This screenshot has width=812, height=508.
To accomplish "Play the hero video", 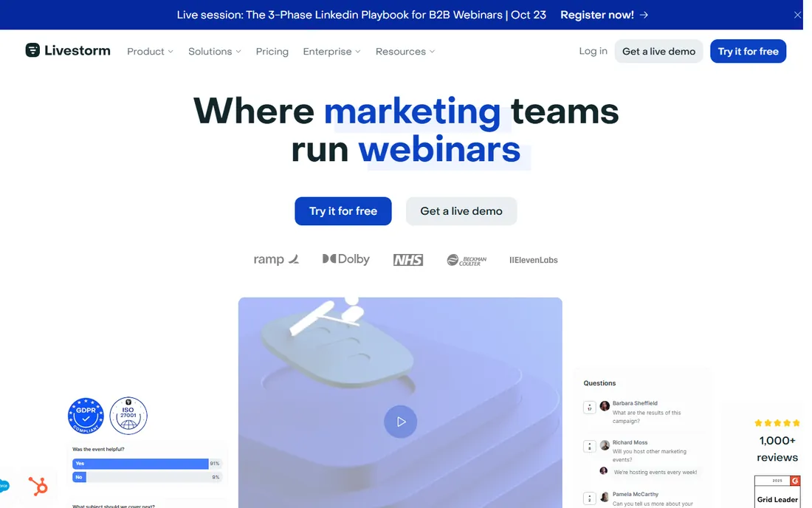I will [400, 422].
